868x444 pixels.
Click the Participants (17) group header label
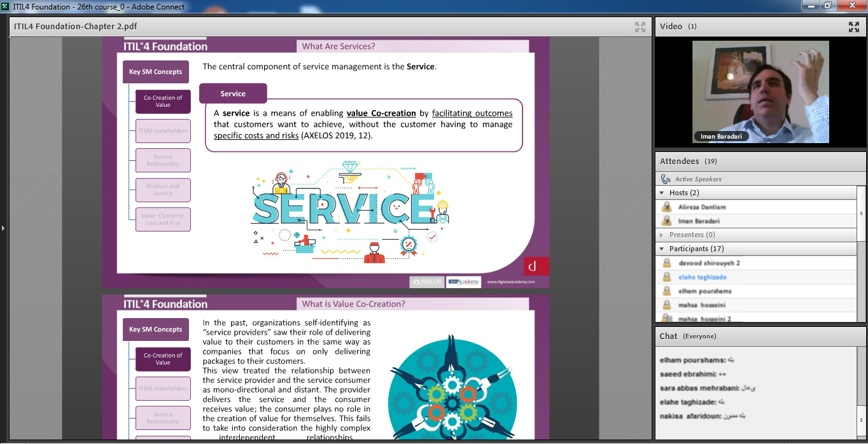point(696,249)
